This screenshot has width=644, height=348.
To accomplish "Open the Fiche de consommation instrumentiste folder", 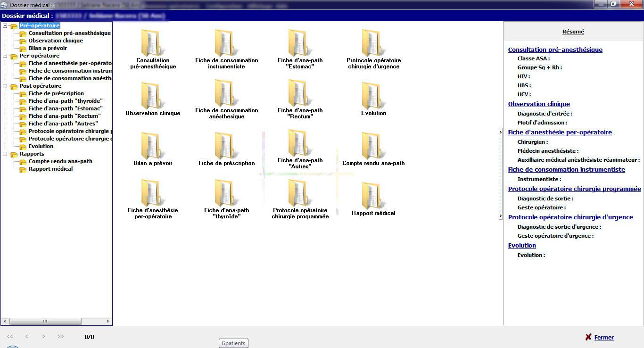I will tap(226, 43).
